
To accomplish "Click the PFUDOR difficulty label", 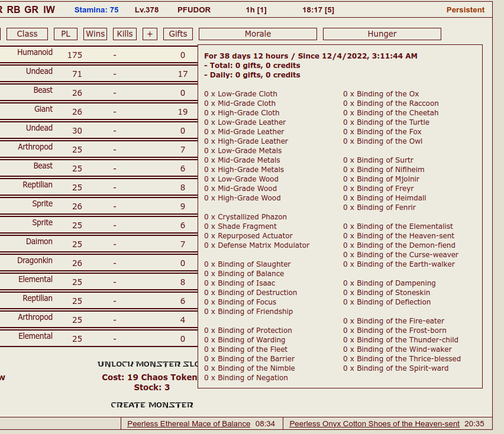I will click(x=194, y=10).
